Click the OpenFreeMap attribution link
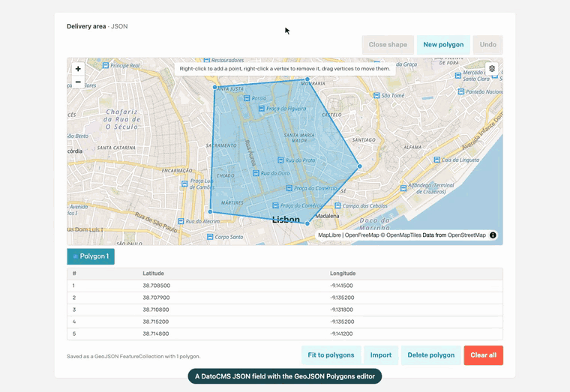570x392 pixels. pos(362,235)
